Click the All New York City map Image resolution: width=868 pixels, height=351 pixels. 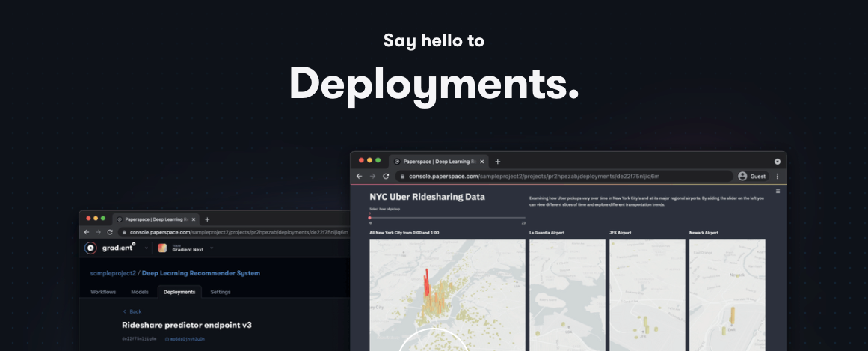(447, 295)
